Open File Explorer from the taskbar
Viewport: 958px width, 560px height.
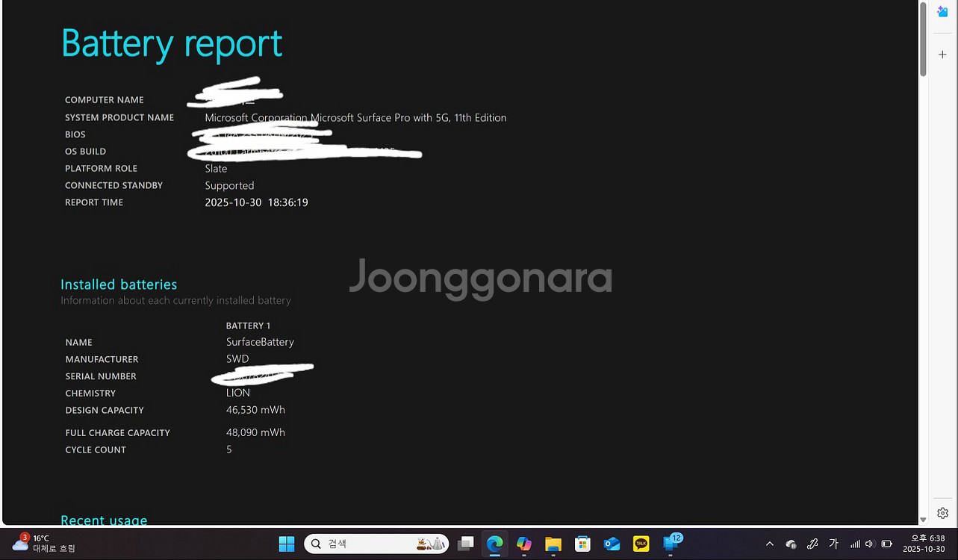pyautogui.click(x=553, y=544)
